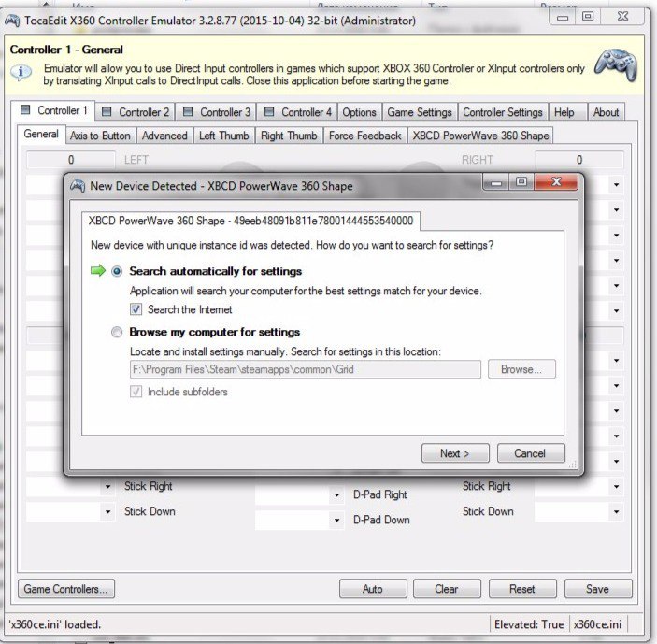Viewport: 657px width, 644px height.
Task: Expand the D-Pad Down dropdown
Action: click(336, 521)
